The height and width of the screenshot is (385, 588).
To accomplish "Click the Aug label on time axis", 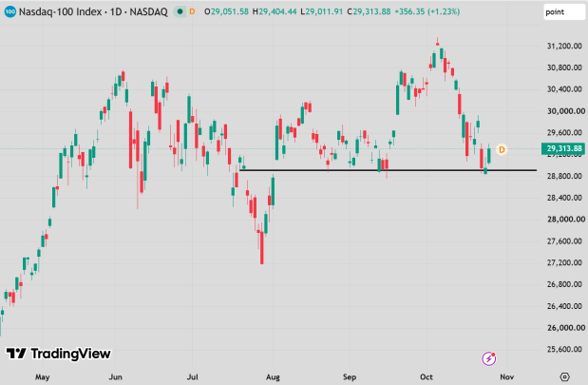I will [x=273, y=377].
